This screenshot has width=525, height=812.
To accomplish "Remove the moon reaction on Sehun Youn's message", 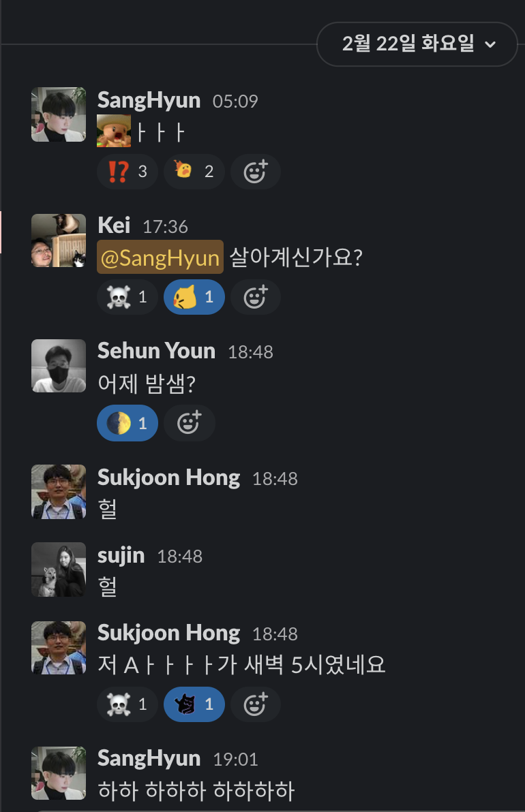I will coord(127,423).
